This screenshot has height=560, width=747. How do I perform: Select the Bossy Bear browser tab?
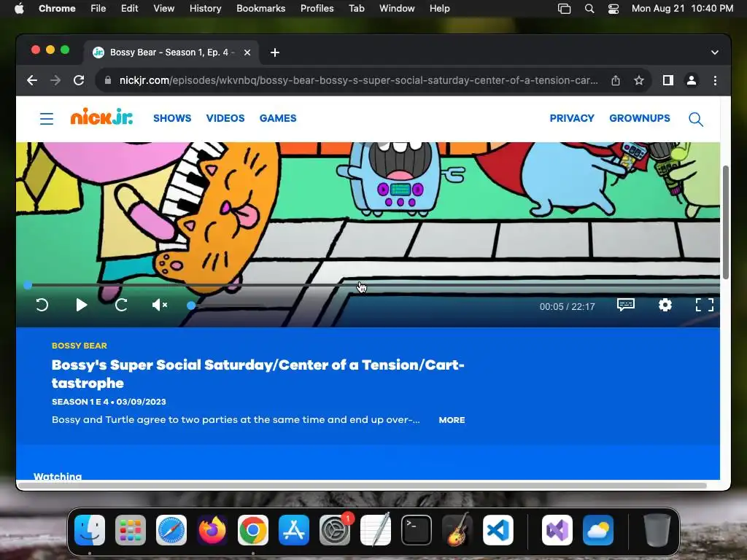tap(171, 52)
